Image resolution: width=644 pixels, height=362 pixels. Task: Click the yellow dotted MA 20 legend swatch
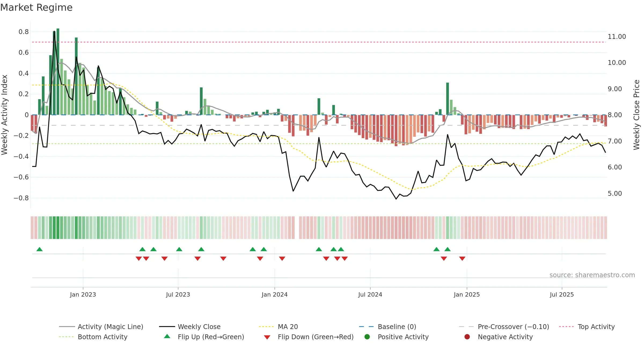[267, 327]
